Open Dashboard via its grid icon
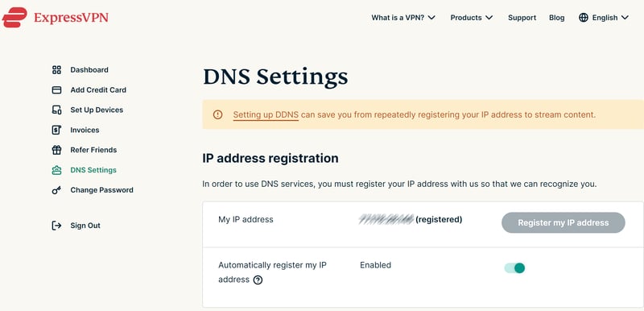Image resolution: width=644 pixels, height=311 pixels. point(56,70)
